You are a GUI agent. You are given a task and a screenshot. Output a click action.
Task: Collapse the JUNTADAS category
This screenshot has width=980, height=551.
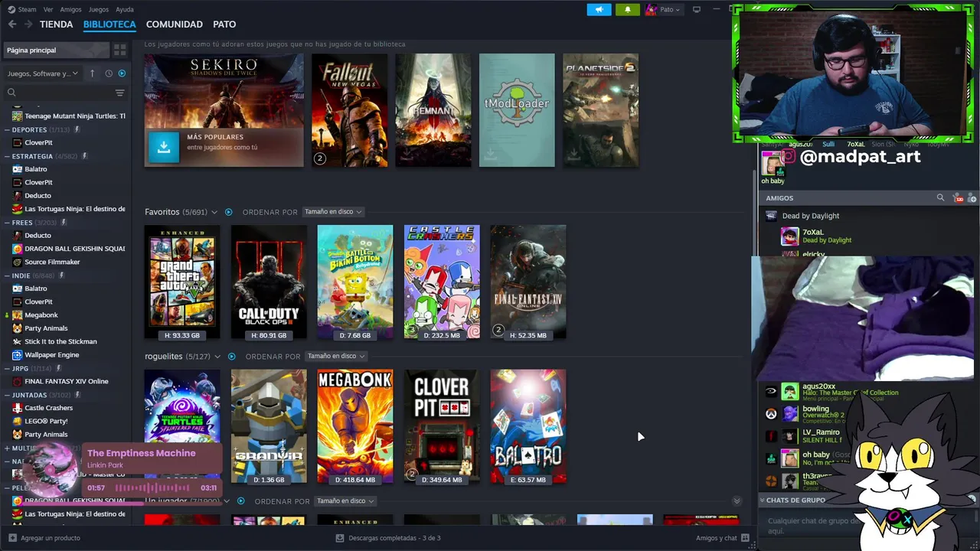(7, 395)
